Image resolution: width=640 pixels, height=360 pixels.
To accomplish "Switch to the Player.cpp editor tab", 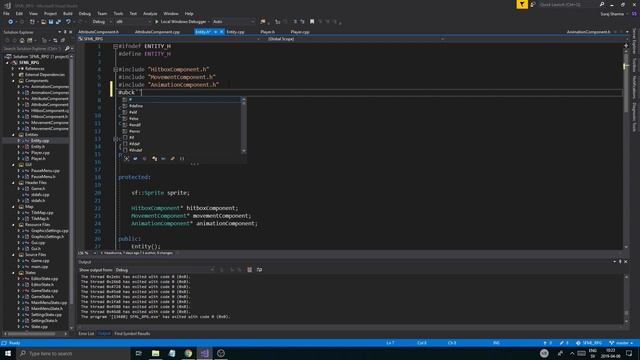I will (300, 32).
